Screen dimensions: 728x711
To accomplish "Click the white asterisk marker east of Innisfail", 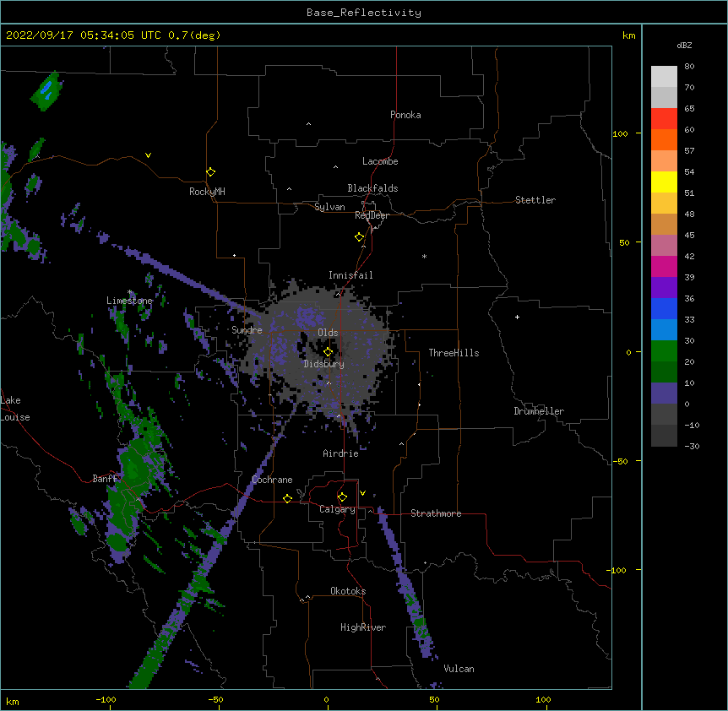I will click(x=424, y=256).
